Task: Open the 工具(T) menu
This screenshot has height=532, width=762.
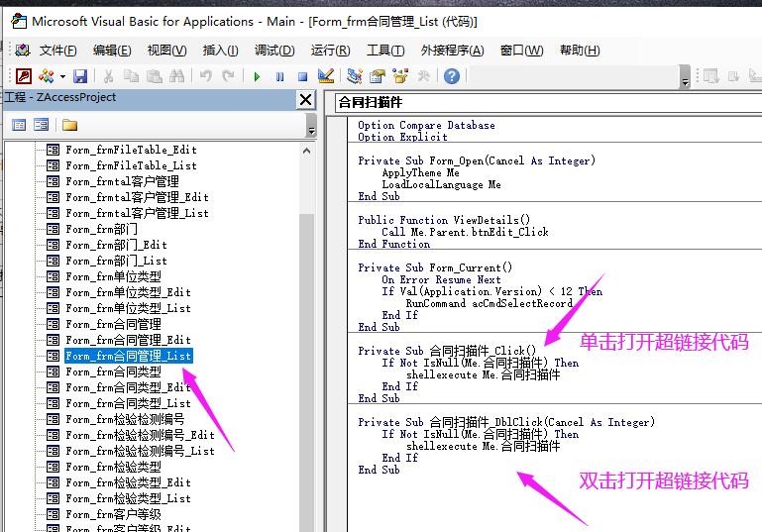Action: coord(385,51)
